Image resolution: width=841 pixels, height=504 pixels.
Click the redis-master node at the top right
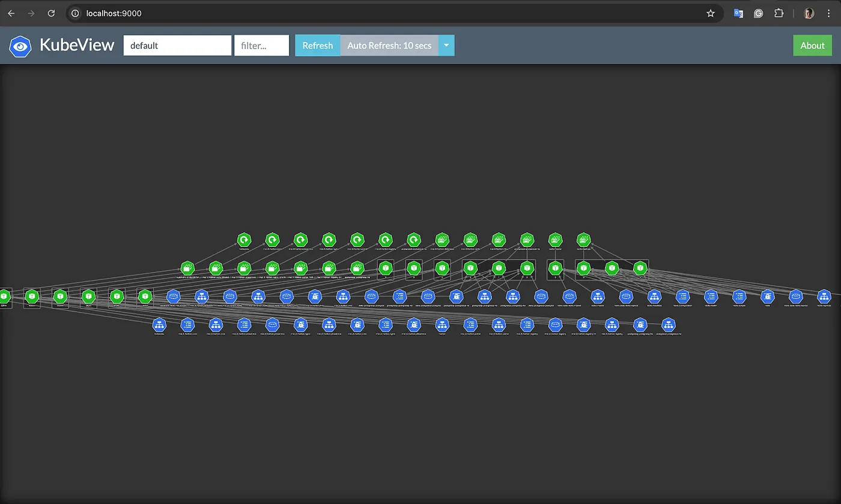point(555,239)
